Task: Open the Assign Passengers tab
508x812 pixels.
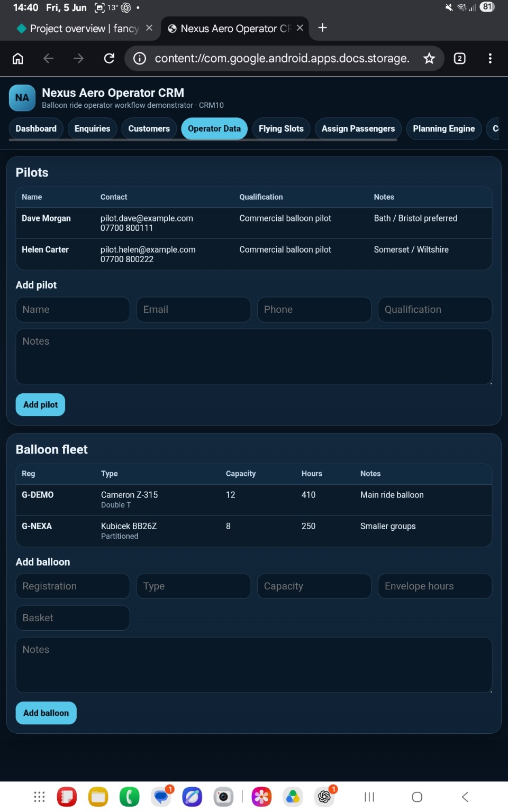Action: [x=358, y=128]
